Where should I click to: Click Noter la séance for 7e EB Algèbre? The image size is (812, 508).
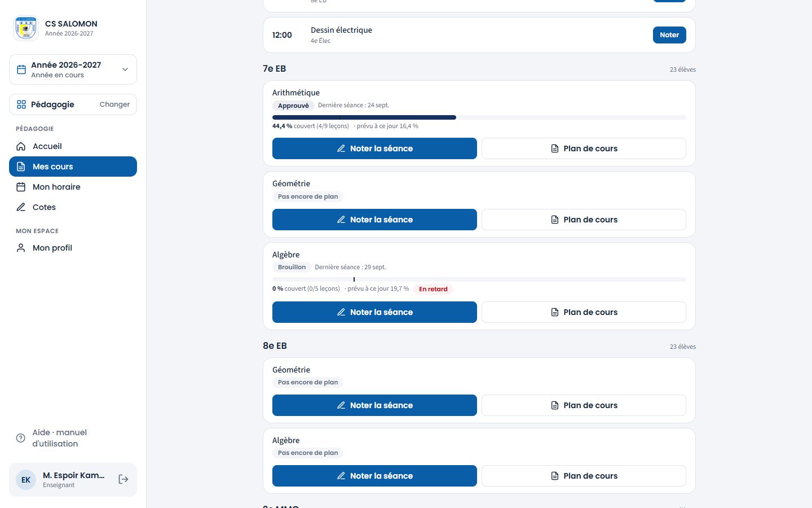tap(374, 312)
